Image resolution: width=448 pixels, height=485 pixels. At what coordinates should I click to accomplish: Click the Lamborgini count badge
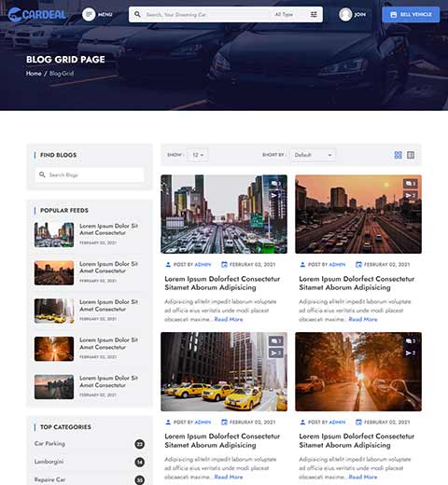139,463
